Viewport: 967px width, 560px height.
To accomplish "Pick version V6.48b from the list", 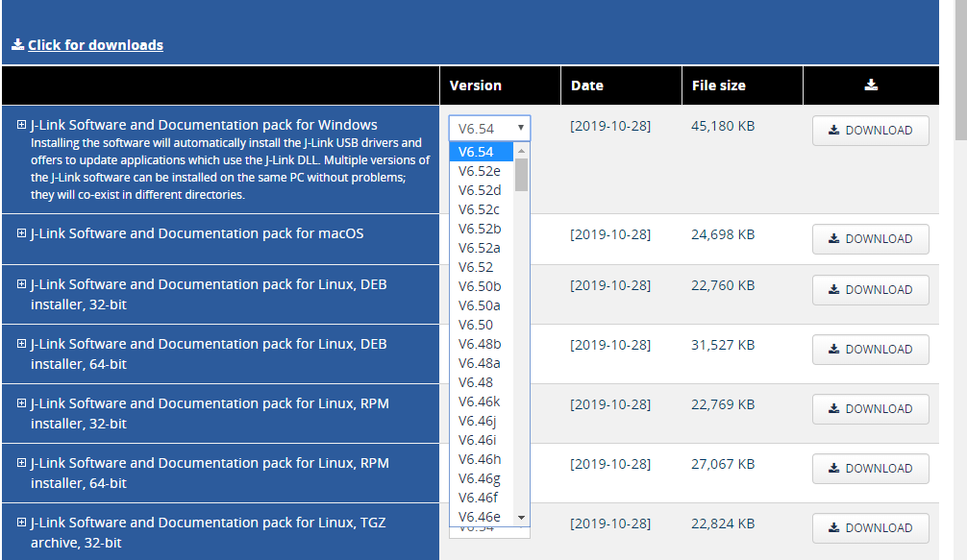I will coord(482,344).
